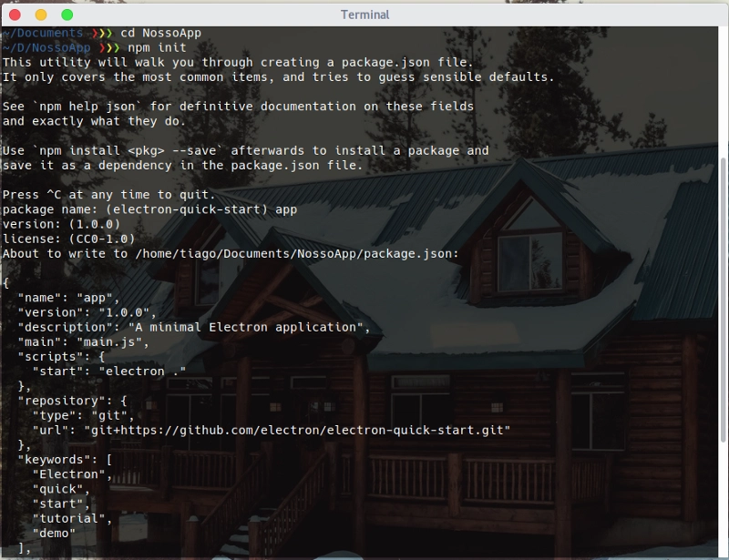Click the 'license: (CC0-1.0)' prompt line

69,239
